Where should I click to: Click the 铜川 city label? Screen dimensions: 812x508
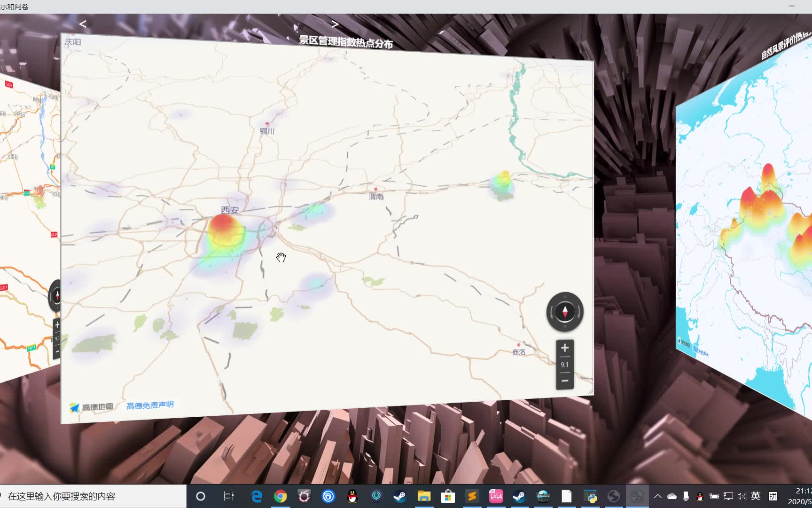pos(267,131)
